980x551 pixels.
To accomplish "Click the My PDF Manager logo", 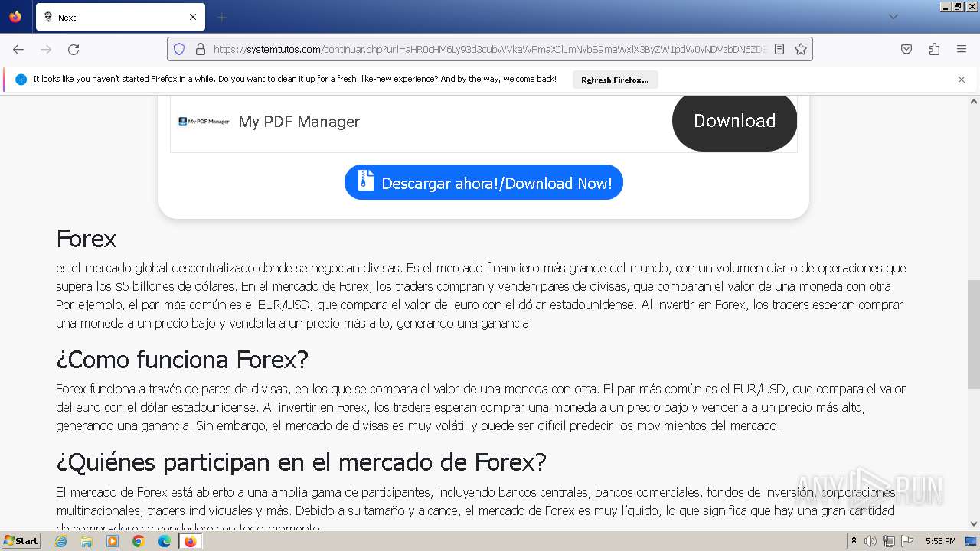I will pyautogui.click(x=204, y=121).
